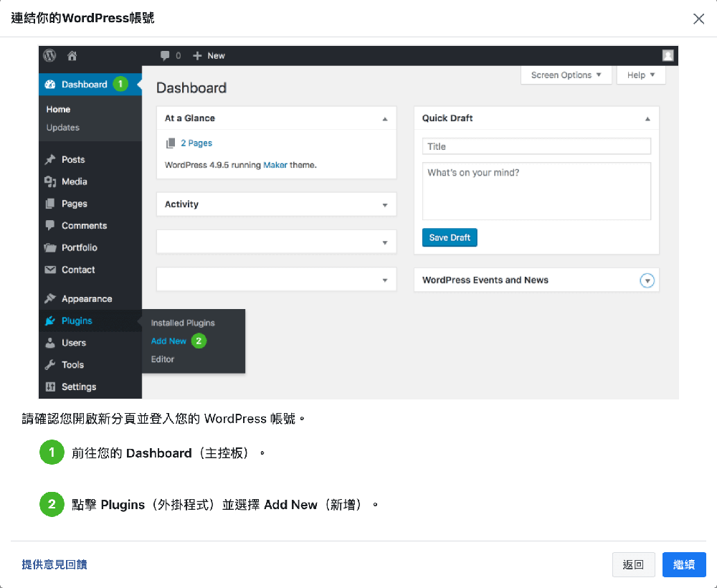
Task: Click the Save Draft button
Action: (x=450, y=237)
